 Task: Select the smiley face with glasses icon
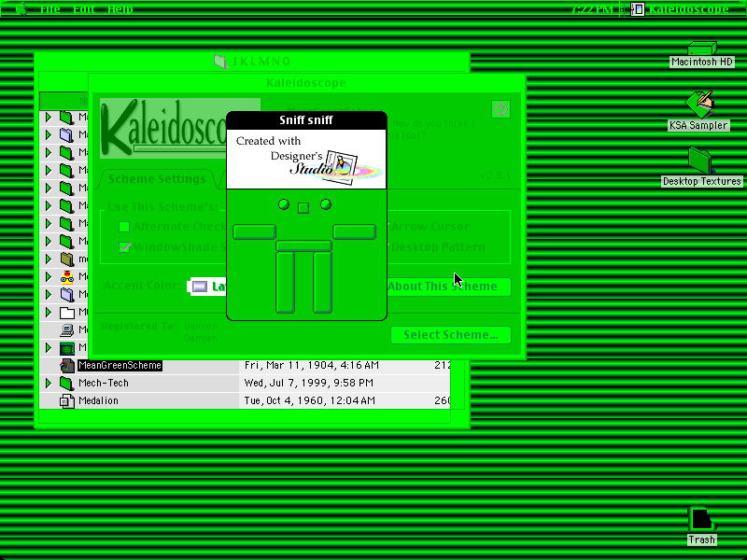pos(66,276)
